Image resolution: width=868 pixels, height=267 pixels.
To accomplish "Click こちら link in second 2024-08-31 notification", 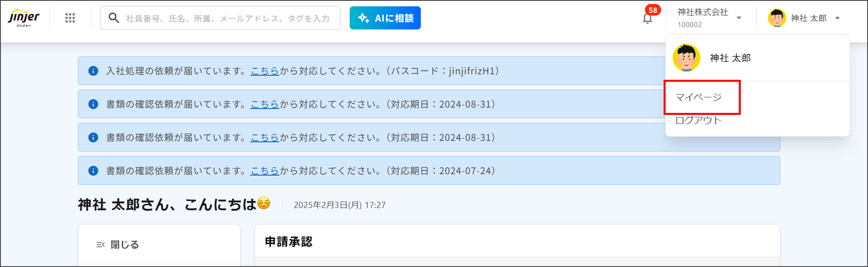I will (x=264, y=138).
